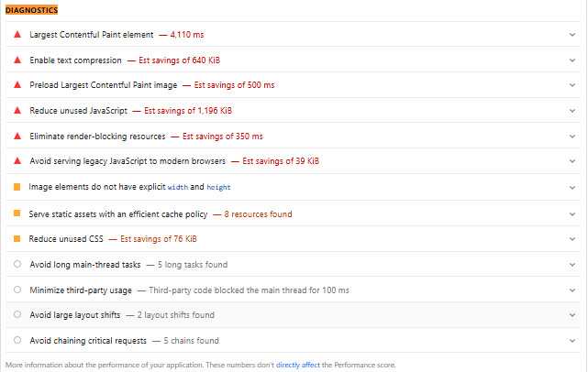Expand Largest Contentful Paint element chevron

[571, 34]
